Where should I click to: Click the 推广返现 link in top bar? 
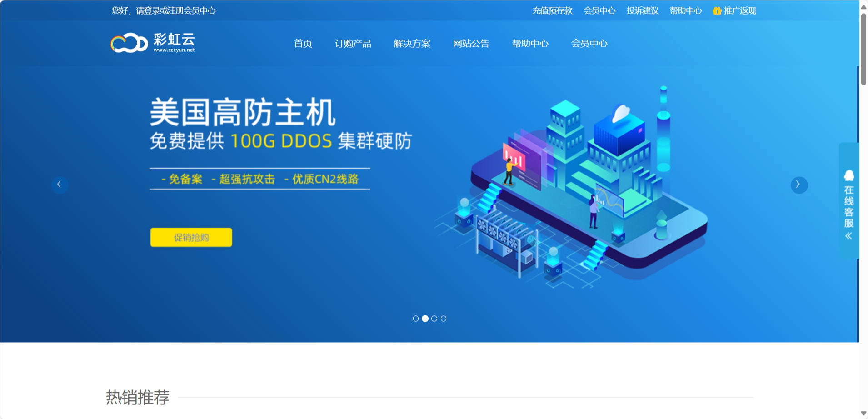pyautogui.click(x=740, y=10)
